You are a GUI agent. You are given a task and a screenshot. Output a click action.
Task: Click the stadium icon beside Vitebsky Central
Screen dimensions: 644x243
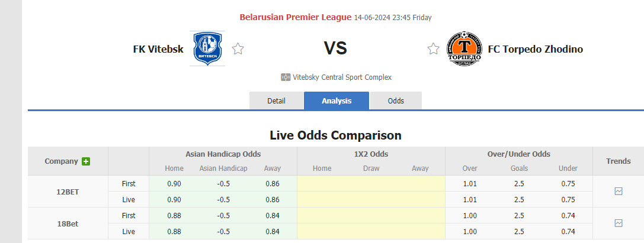click(286, 77)
